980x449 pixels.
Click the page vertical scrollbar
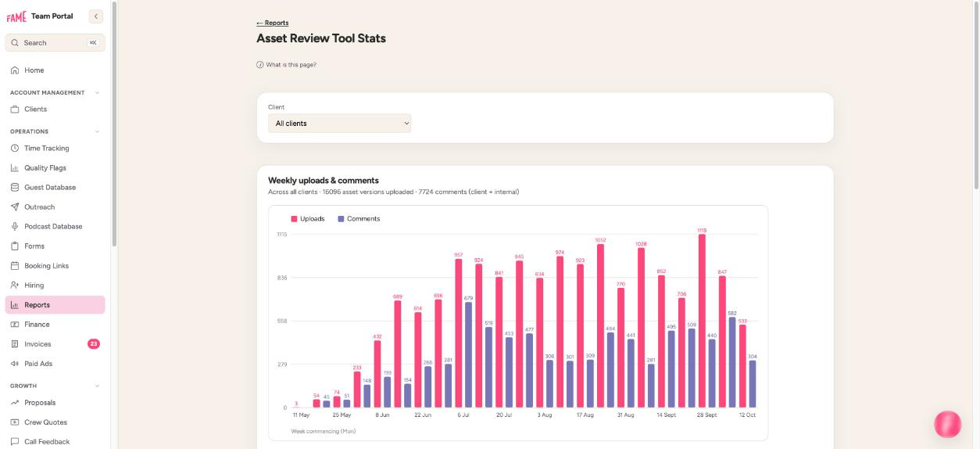click(x=976, y=94)
